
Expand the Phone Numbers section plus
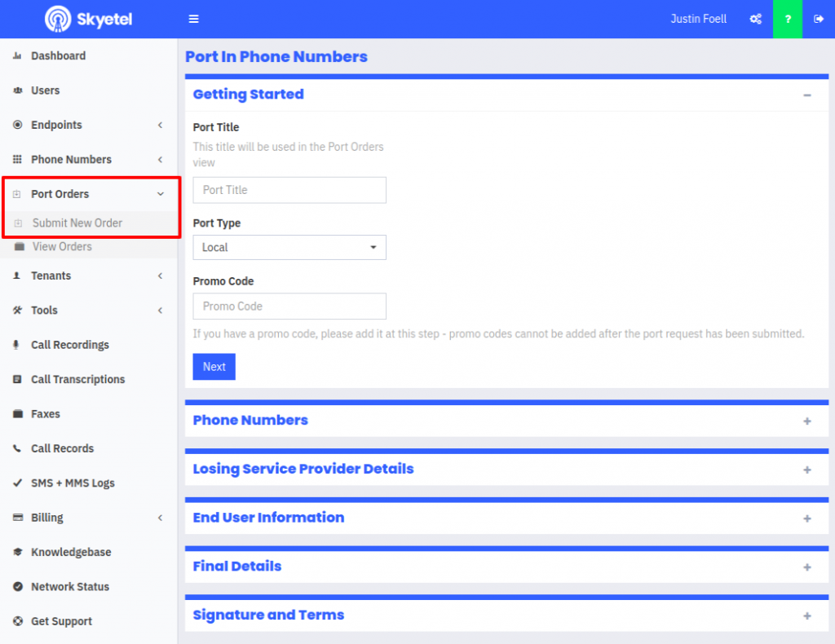807,421
